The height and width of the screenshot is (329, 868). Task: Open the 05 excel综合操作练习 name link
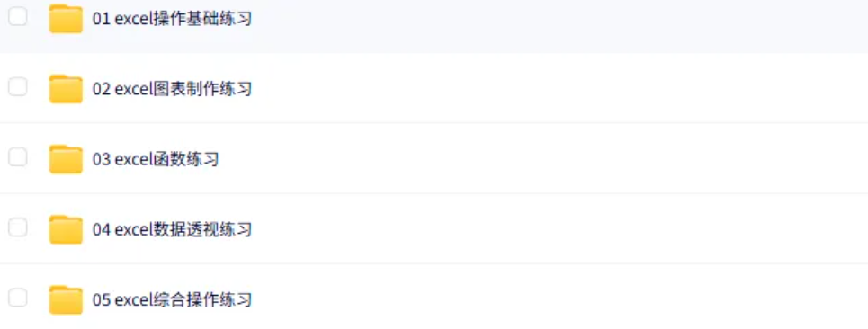click(x=172, y=299)
